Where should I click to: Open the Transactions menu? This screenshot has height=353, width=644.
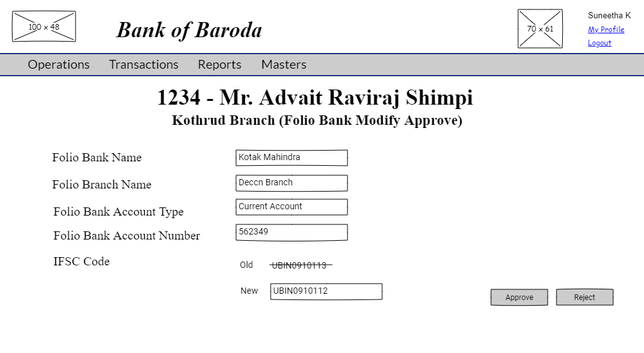[144, 64]
